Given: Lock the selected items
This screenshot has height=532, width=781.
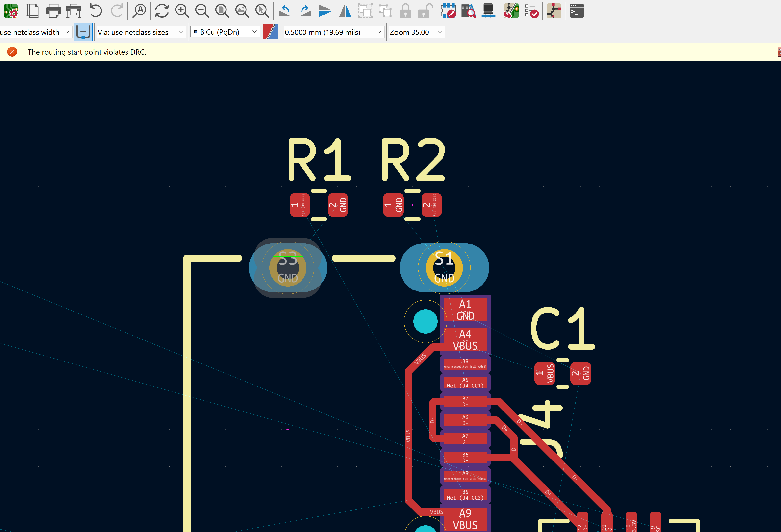Looking at the screenshot, I should (x=405, y=11).
